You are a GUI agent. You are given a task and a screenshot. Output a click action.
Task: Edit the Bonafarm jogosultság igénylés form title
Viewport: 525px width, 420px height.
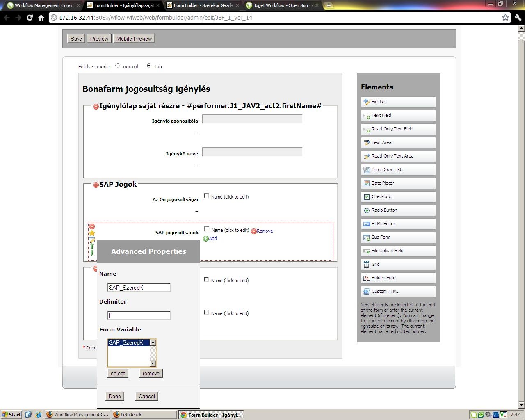click(146, 89)
